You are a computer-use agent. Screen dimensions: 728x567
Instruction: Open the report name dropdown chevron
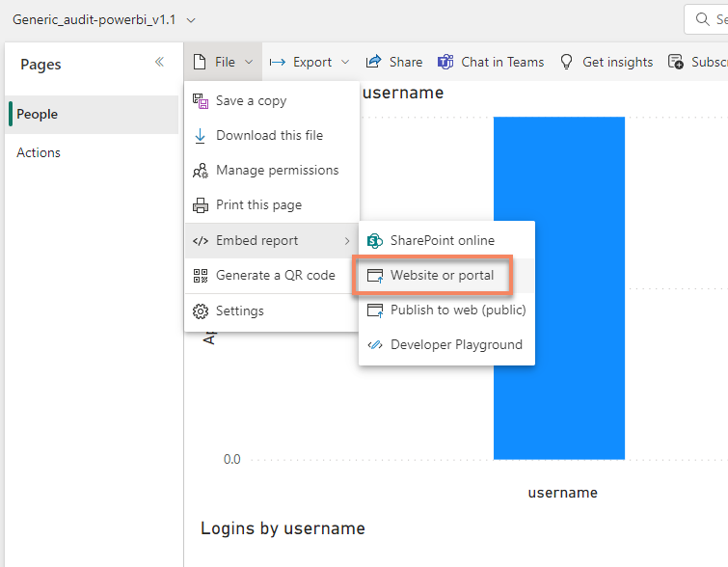click(190, 20)
